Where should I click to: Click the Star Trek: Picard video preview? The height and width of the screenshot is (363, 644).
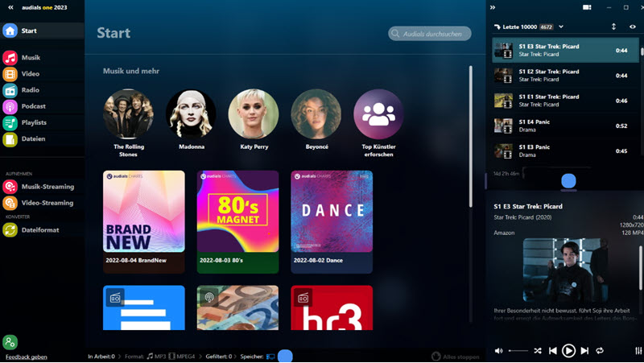(566, 270)
